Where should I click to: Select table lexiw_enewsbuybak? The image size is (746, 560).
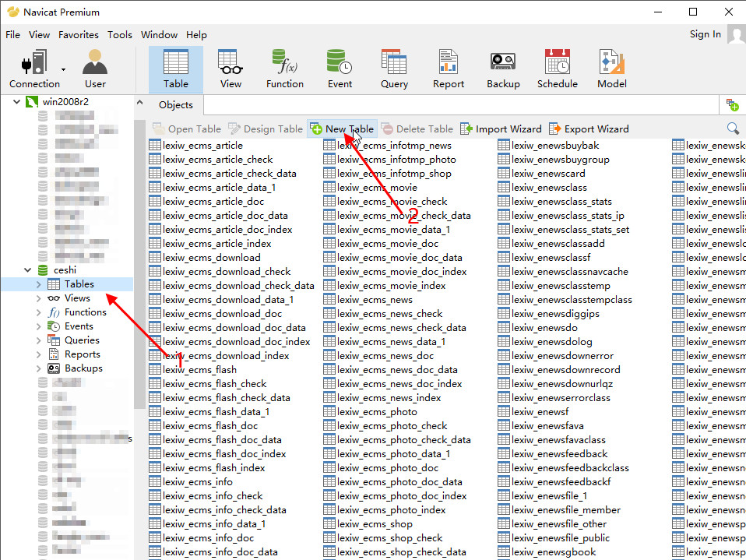tap(548, 146)
